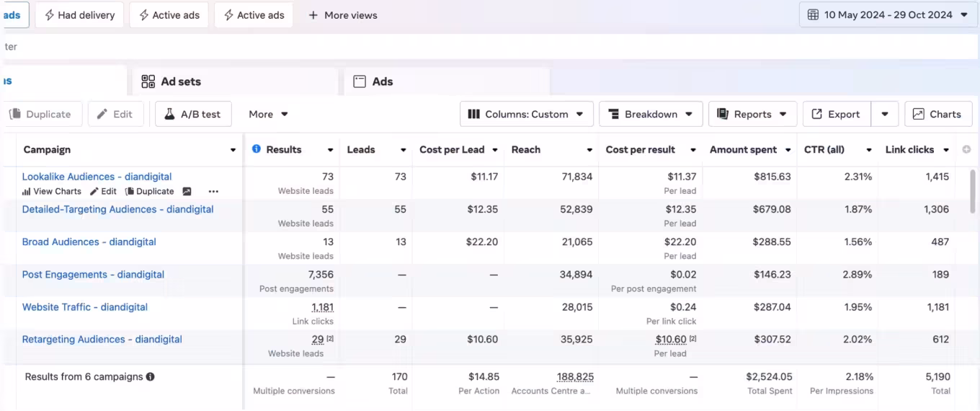Open the Cost per Lead column dropdown arrow

(495, 150)
